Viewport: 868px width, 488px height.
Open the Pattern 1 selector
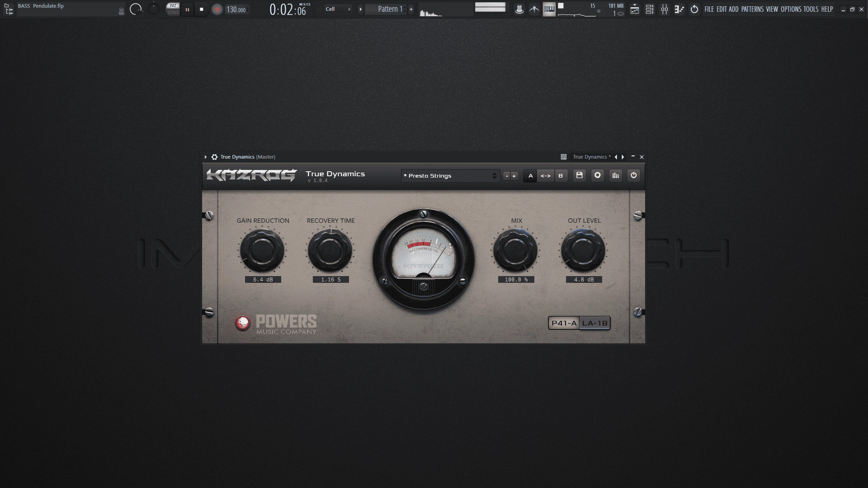coord(386,9)
